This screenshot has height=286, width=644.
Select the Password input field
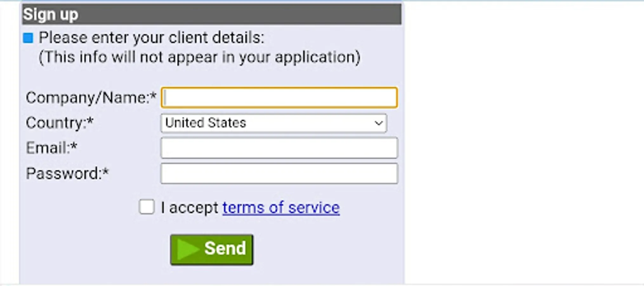pyautogui.click(x=279, y=174)
